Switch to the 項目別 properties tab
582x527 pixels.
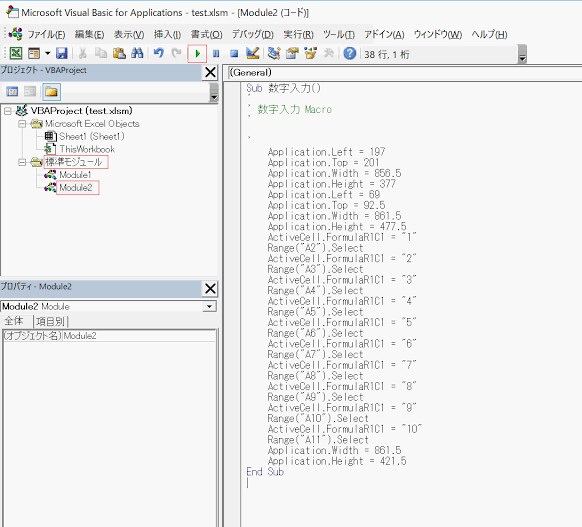tap(50, 321)
